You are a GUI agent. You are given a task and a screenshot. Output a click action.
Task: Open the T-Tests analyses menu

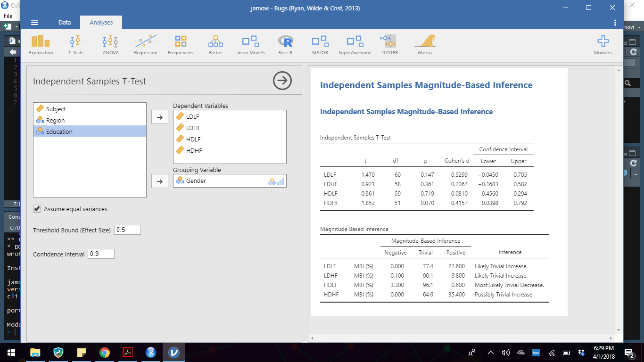click(75, 45)
